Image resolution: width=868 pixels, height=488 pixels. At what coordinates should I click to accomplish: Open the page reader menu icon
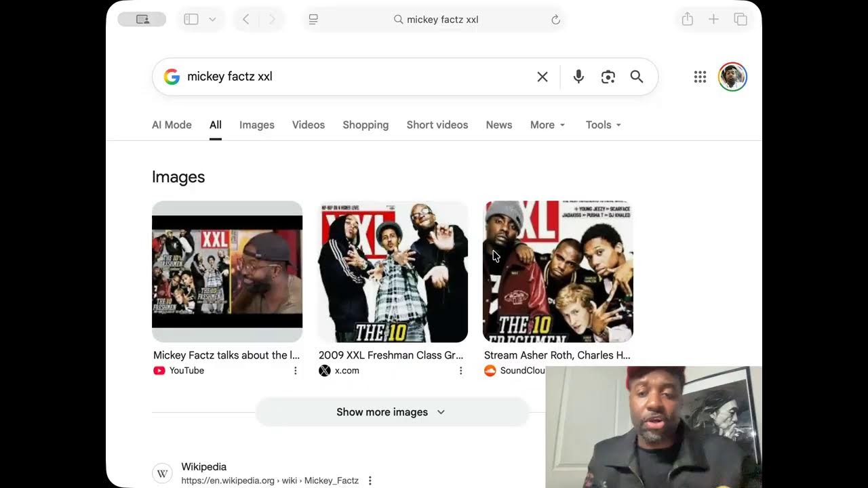[x=313, y=20]
